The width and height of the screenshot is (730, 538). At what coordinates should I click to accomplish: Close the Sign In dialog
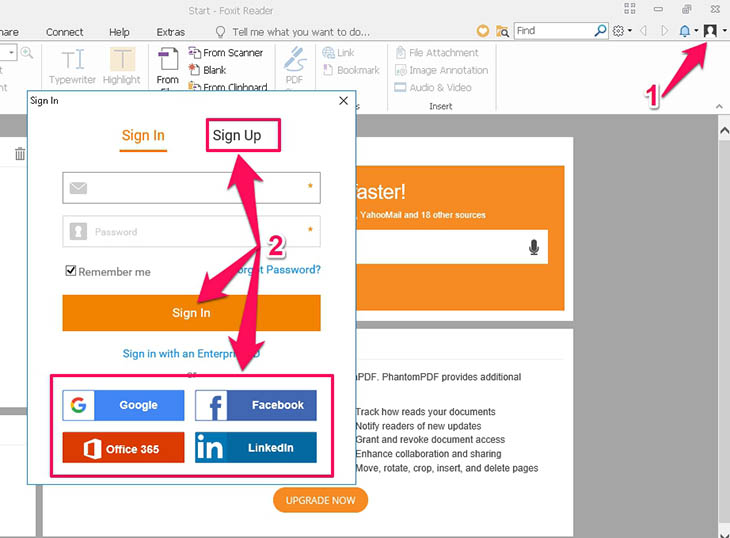344,101
